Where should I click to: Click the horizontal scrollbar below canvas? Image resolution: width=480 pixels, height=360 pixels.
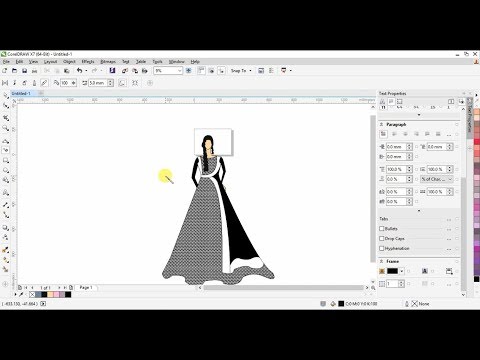click(283, 287)
